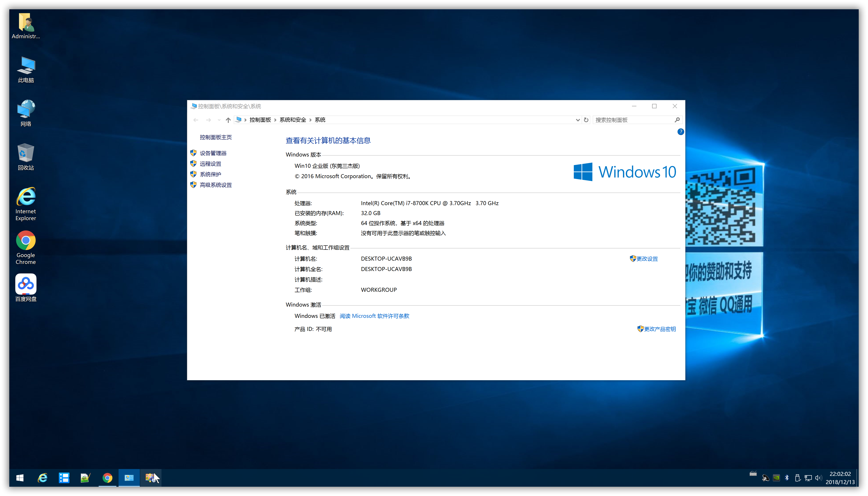Open the Bluetooth tray icon

coord(787,478)
